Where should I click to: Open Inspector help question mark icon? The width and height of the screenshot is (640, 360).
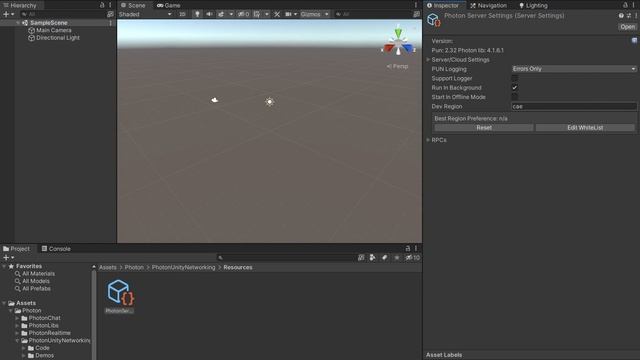(x=621, y=16)
